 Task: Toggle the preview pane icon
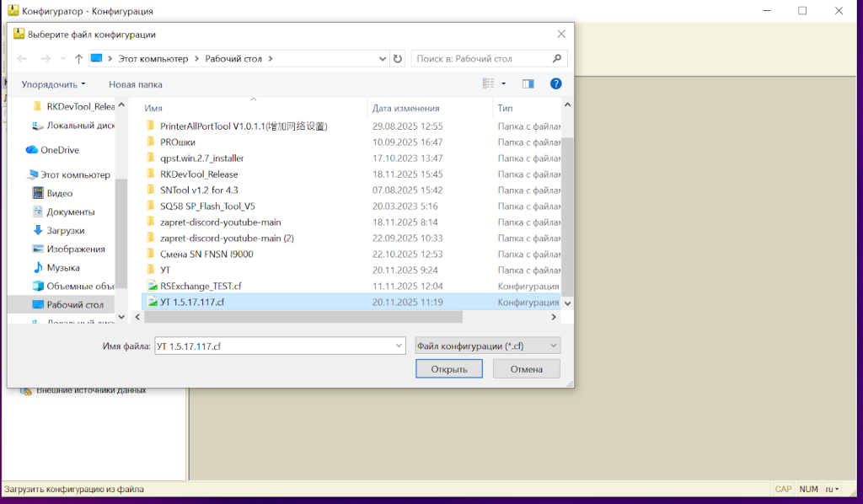coord(528,84)
